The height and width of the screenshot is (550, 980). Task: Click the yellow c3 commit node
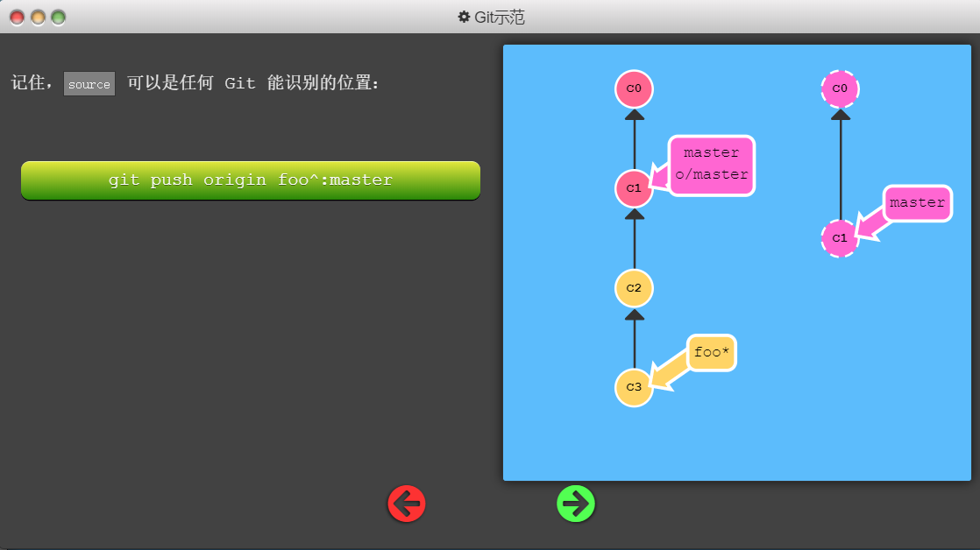pyautogui.click(x=634, y=387)
